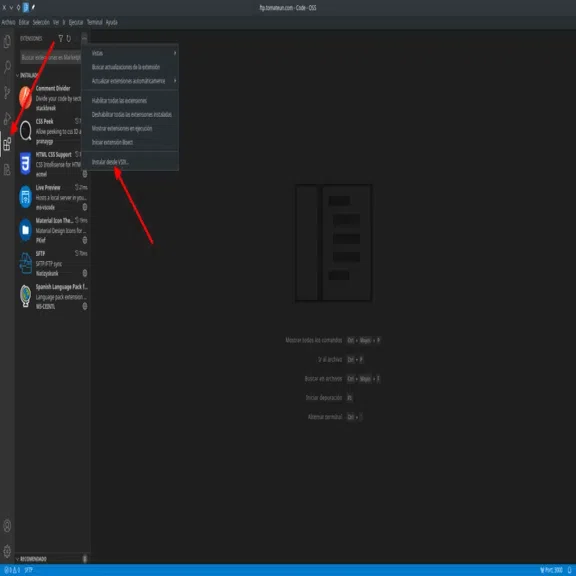Click the HTML CSS Support extension icon

pos(25,163)
